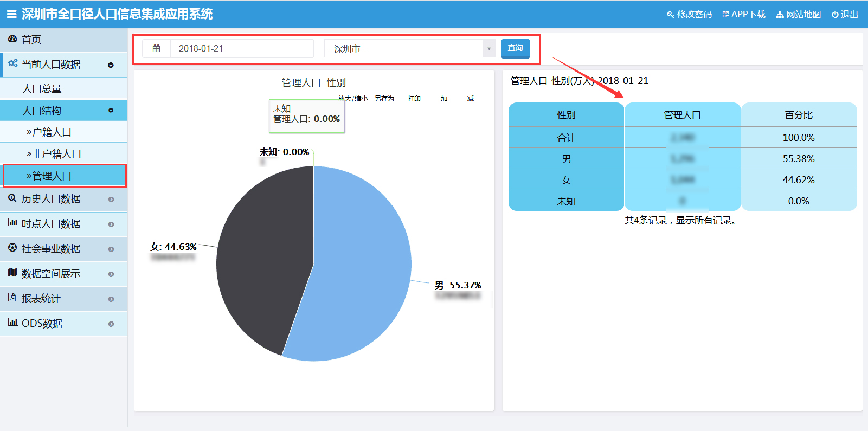
Task: Click the 首页 dashboard icon
Action: coord(12,38)
